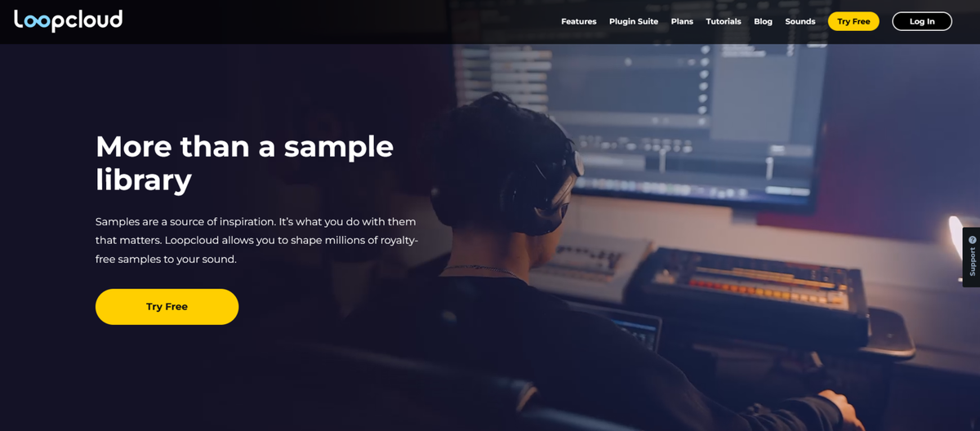The image size is (980, 431).
Task: Click the large Try Free button below the paragraph
Action: [x=167, y=307]
